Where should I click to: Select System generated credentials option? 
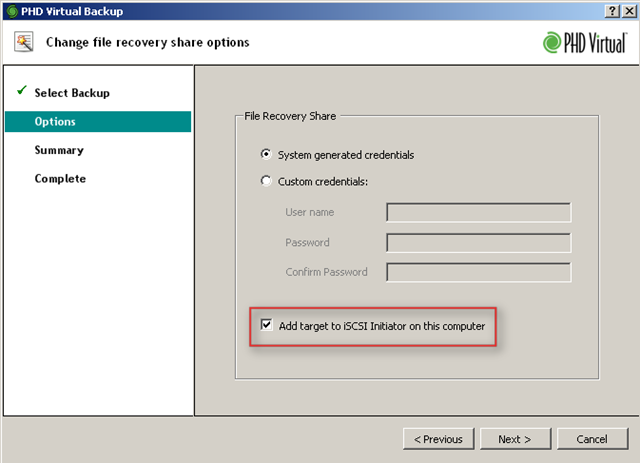266,155
